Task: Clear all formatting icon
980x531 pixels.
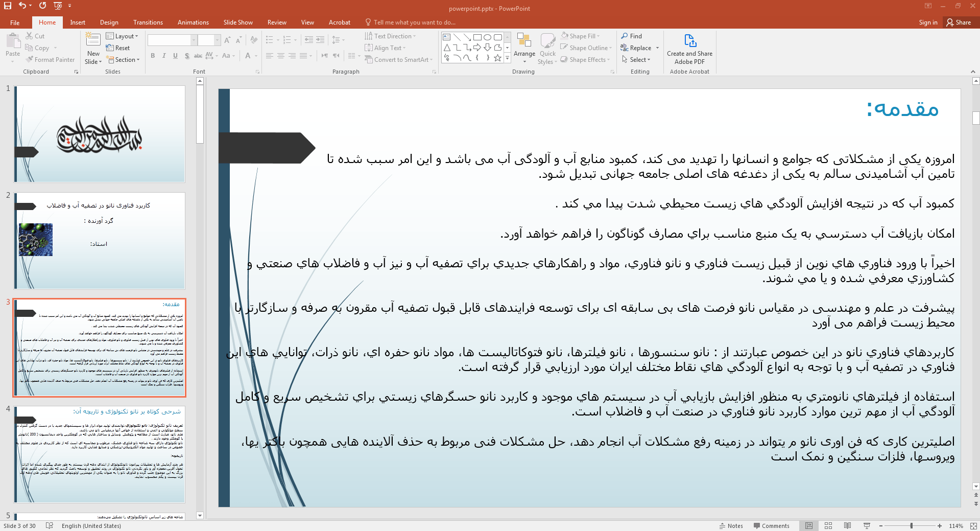Action: point(255,40)
